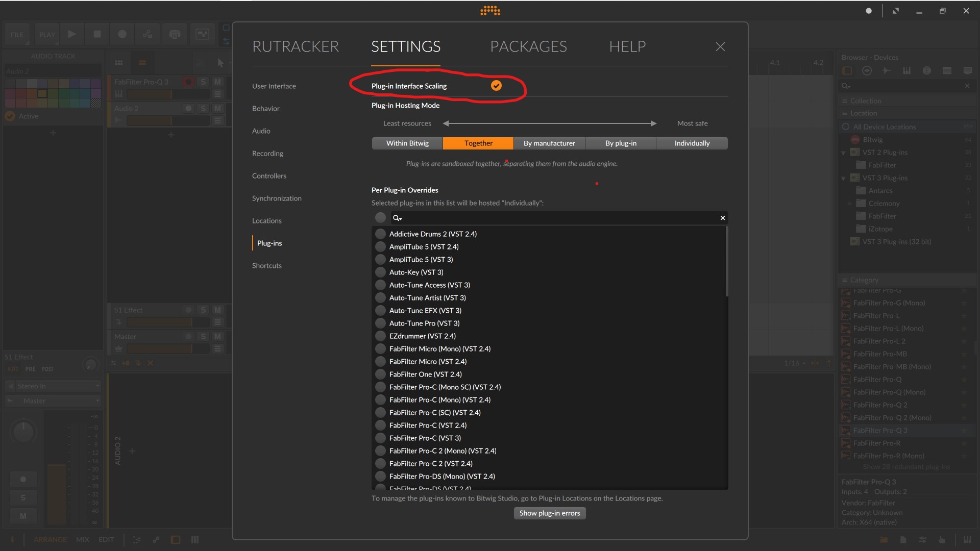Select 'Individually' hosting mode button
The width and height of the screenshot is (980, 551).
(x=692, y=143)
